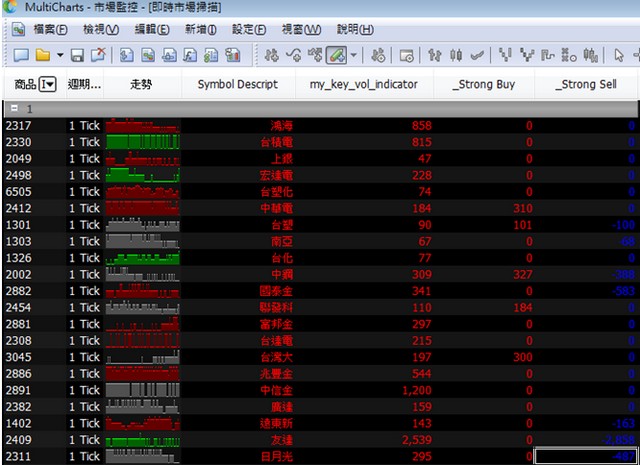Select symbol 2317 row
Image resolution: width=640 pixels, height=465 pixels.
tap(320, 125)
